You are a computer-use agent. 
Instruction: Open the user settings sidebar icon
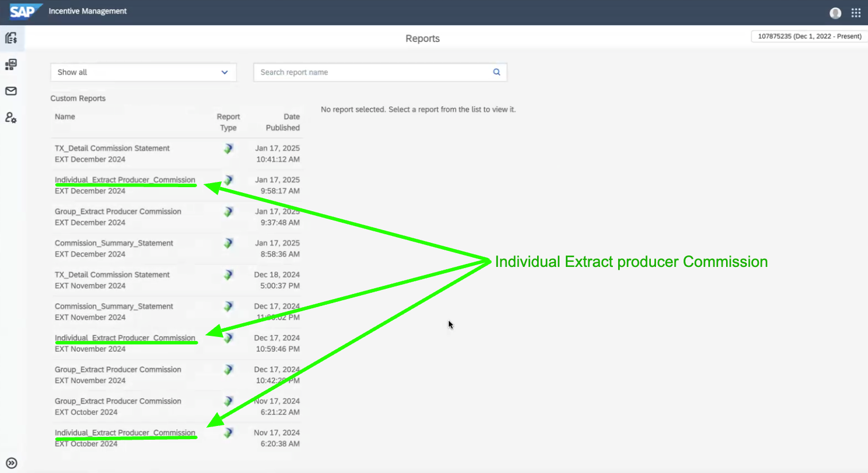click(11, 118)
